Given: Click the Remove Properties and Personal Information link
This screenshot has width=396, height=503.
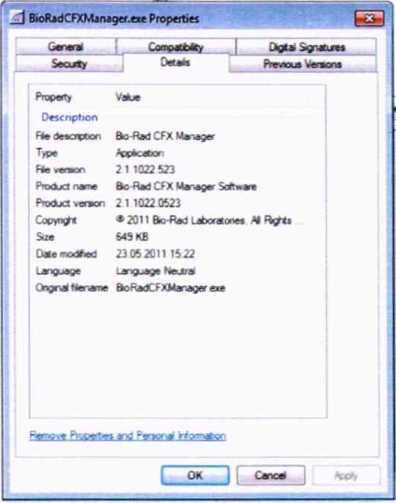Looking at the screenshot, I should coord(128,436).
